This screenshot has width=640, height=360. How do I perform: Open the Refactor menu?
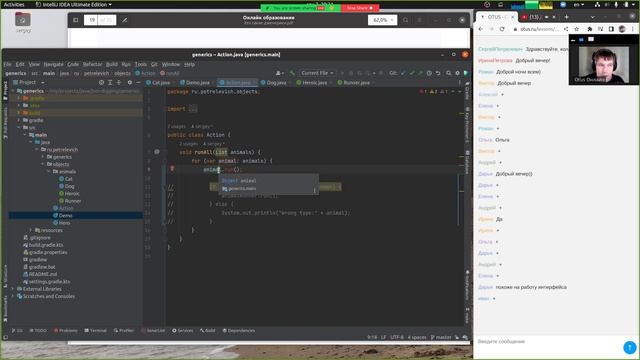pos(92,64)
